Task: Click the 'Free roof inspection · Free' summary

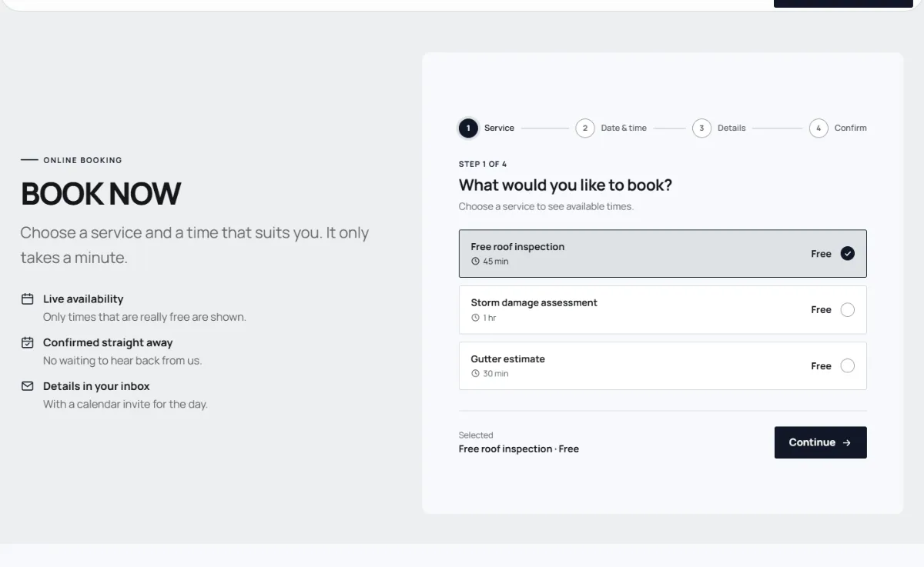Action: point(519,449)
